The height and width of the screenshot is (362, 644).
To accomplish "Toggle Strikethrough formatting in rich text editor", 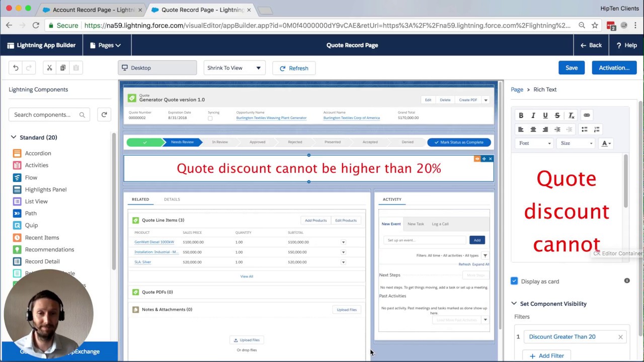I will tap(557, 116).
